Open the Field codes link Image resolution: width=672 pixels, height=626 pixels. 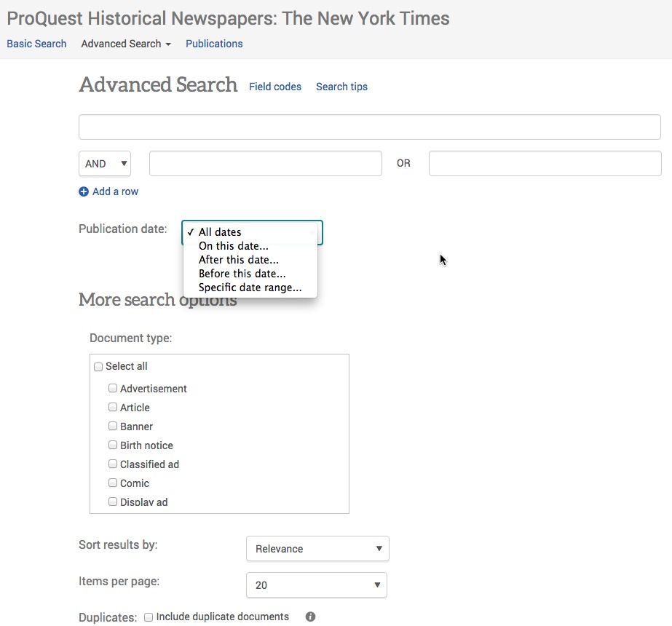(x=275, y=87)
